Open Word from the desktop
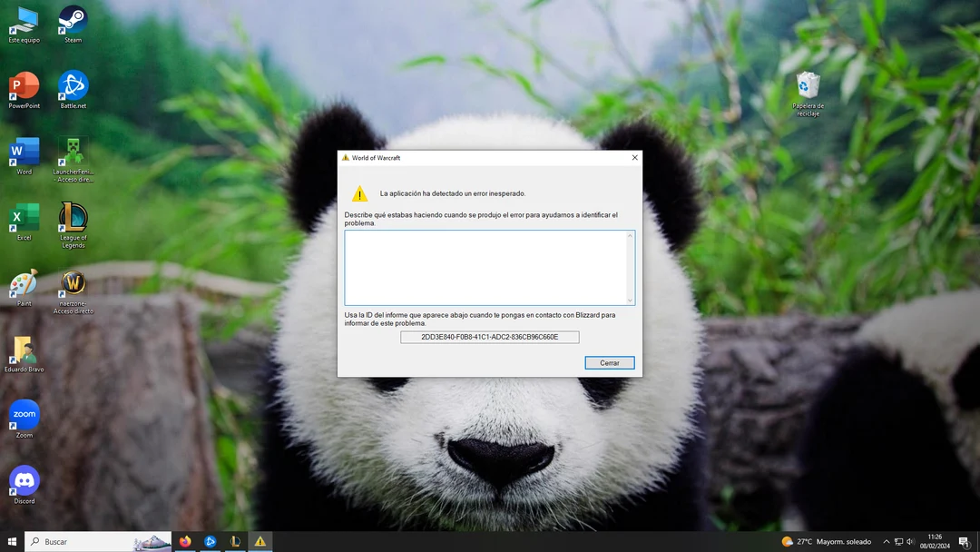The height and width of the screenshot is (552, 980). coord(23,152)
